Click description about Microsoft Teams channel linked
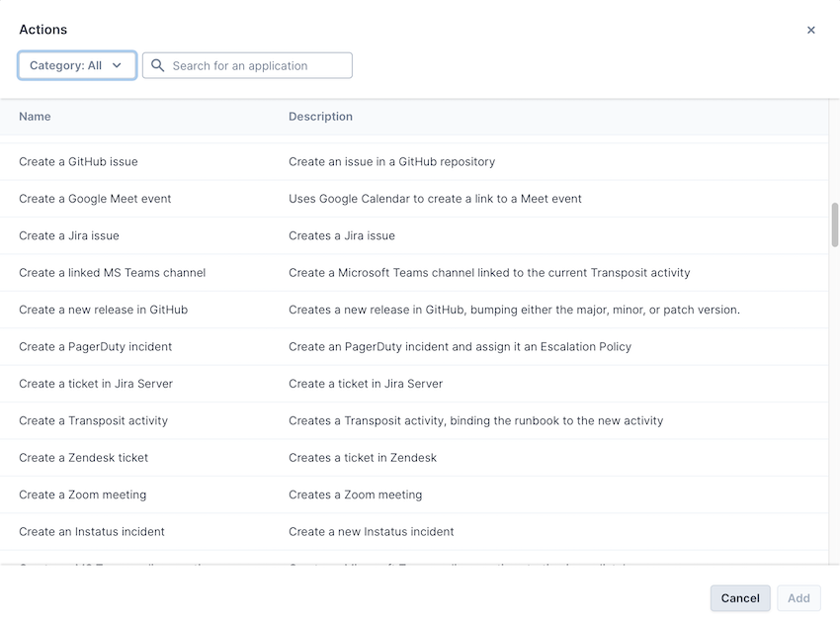 point(489,272)
